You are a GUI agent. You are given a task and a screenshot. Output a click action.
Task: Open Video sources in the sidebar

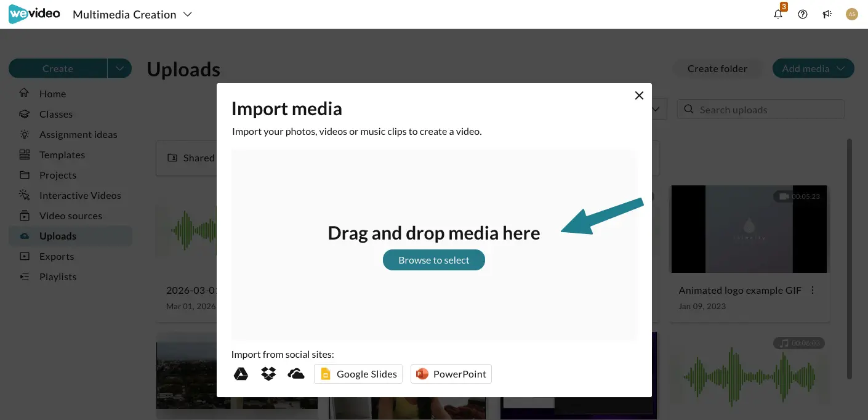point(70,216)
